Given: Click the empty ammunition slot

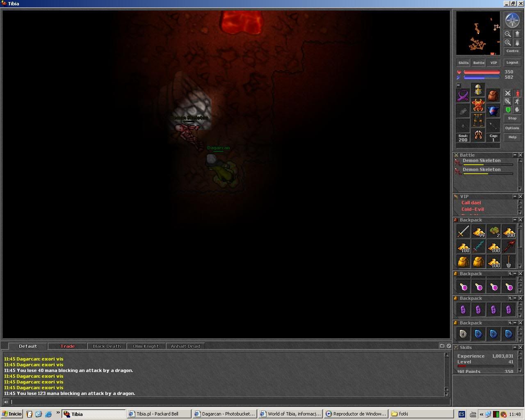Looking at the screenshot, I should pyautogui.click(x=493, y=126).
